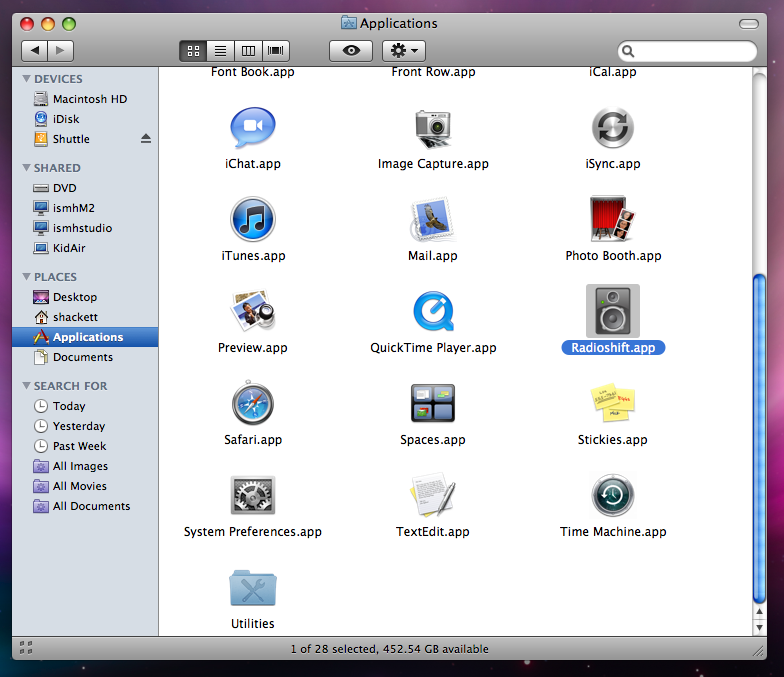Switch to list view
784x677 pixels.
(x=220, y=50)
